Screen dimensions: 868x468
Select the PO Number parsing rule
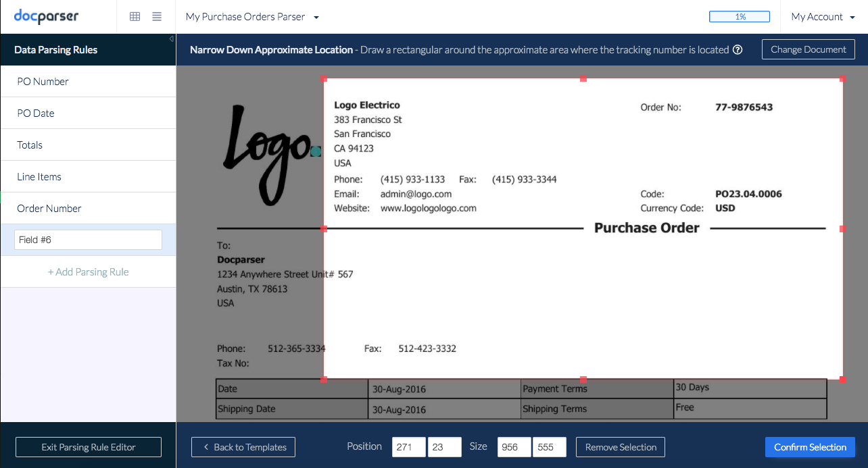coord(88,81)
